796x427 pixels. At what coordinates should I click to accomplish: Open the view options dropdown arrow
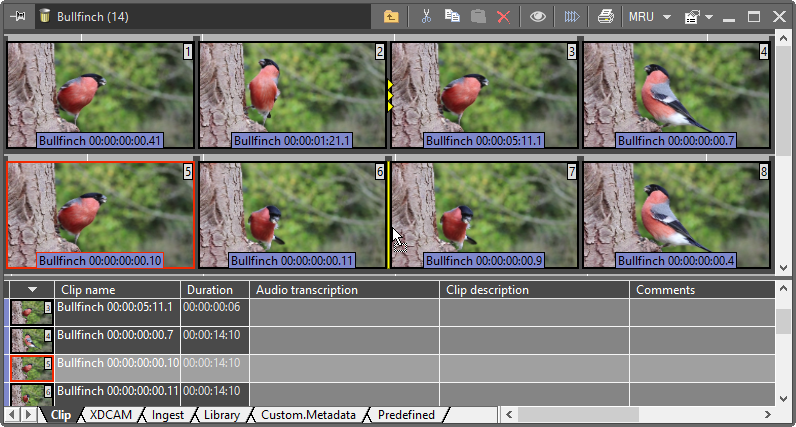pyautogui.click(x=709, y=17)
